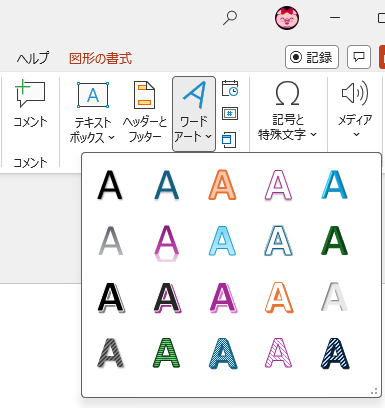
Task: Choose black WordArt with white outline shadow
Action: [111, 297]
